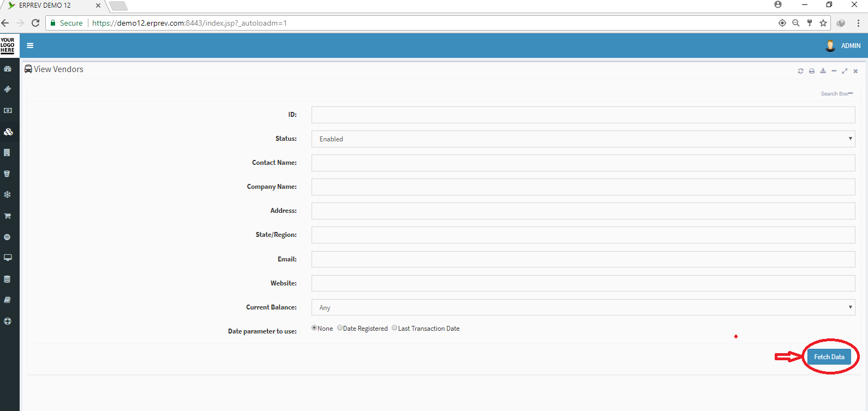Open the snowflake icon in sidebar
Image resolution: width=868 pixels, height=411 pixels.
pos(7,194)
